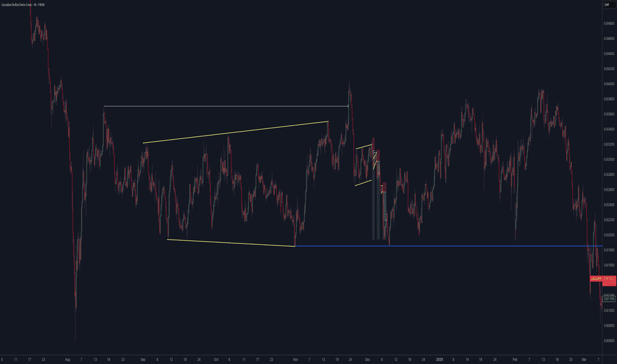Click the current price label 0.61155

click(609, 298)
